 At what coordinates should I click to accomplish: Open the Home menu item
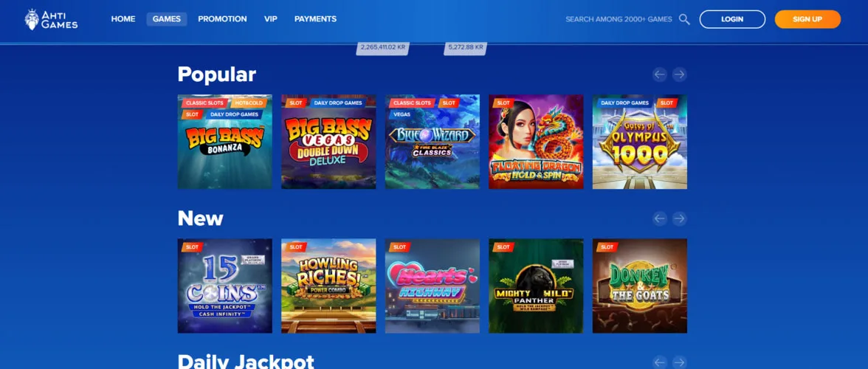click(123, 18)
